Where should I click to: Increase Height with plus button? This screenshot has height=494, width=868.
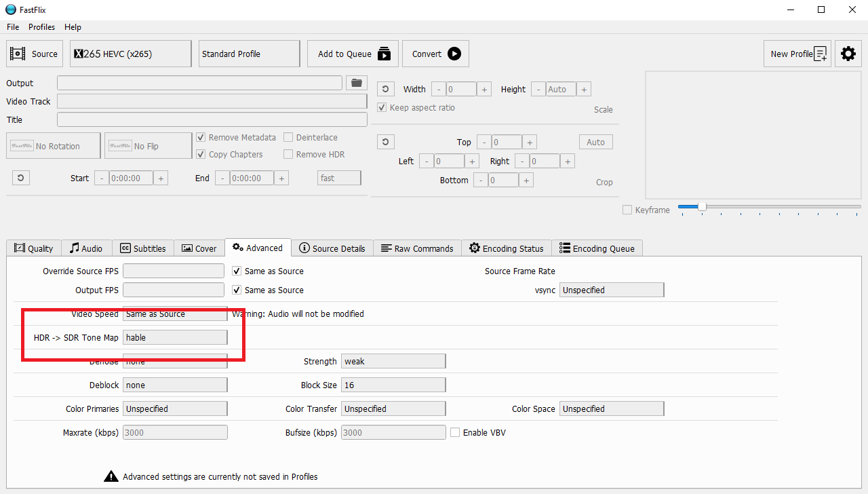coord(583,89)
